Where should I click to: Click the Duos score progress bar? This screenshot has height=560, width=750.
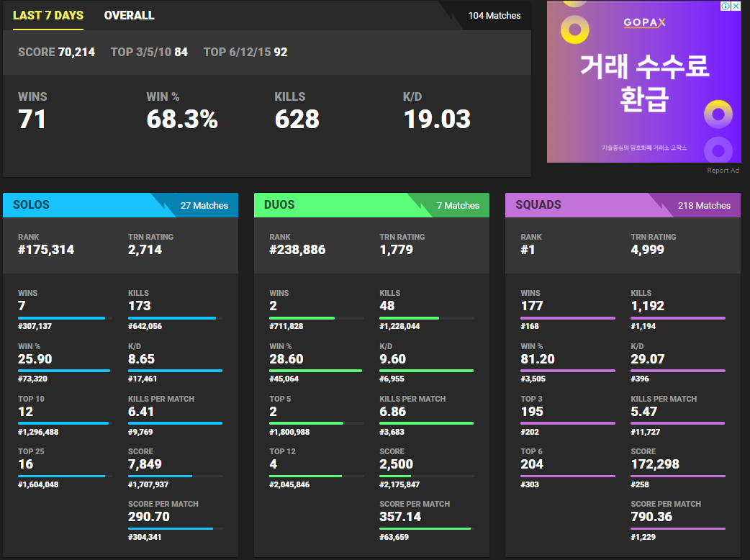[427, 476]
